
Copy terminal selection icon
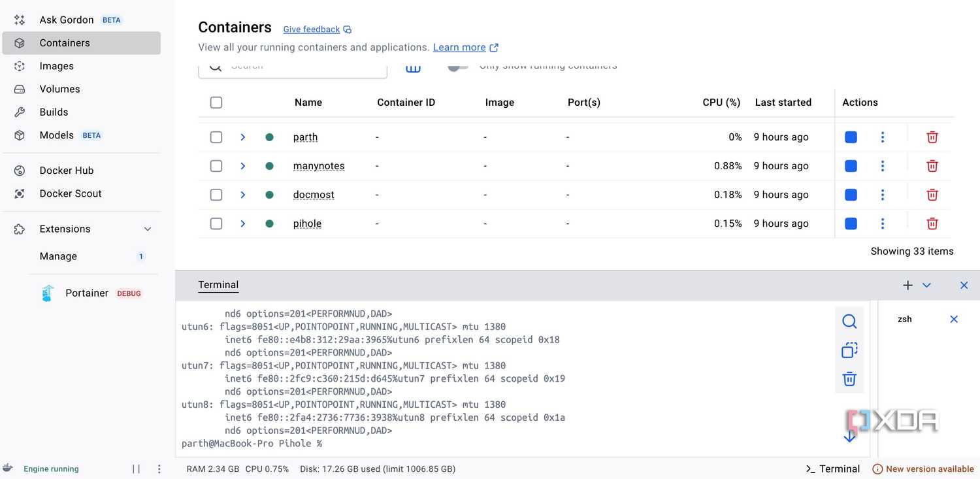click(x=849, y=350)
